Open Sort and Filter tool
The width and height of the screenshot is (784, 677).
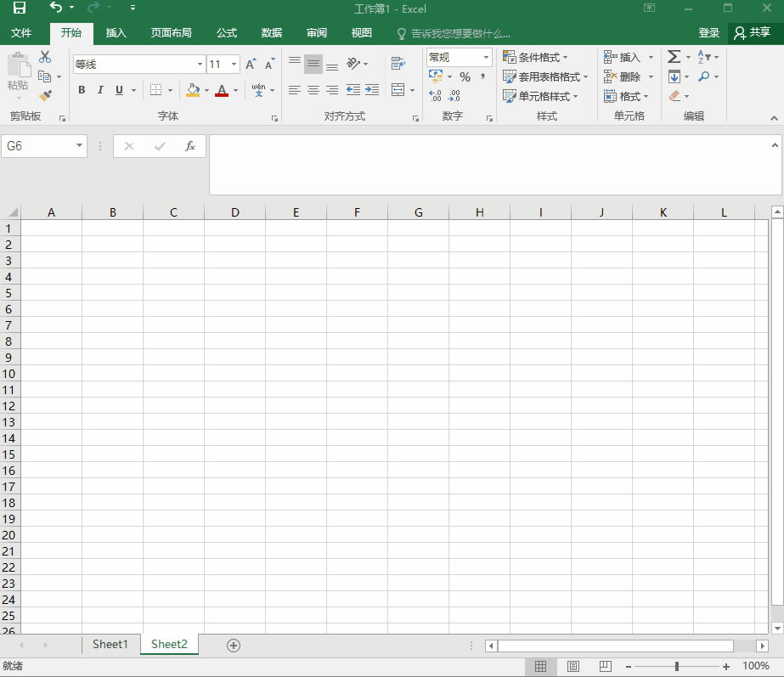click(x=704, y=57)
